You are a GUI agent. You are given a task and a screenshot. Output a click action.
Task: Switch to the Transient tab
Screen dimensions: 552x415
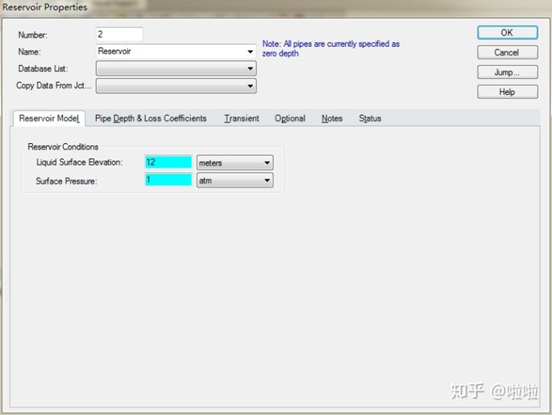242,118
